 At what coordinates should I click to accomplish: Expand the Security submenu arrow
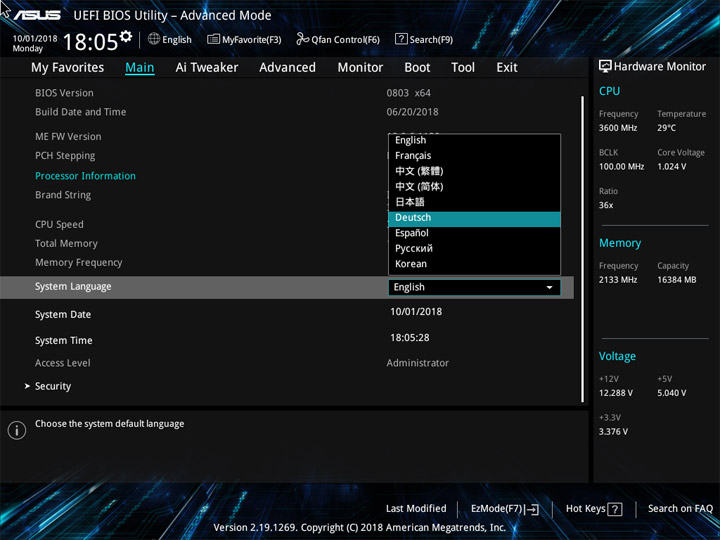click(27, 386)
